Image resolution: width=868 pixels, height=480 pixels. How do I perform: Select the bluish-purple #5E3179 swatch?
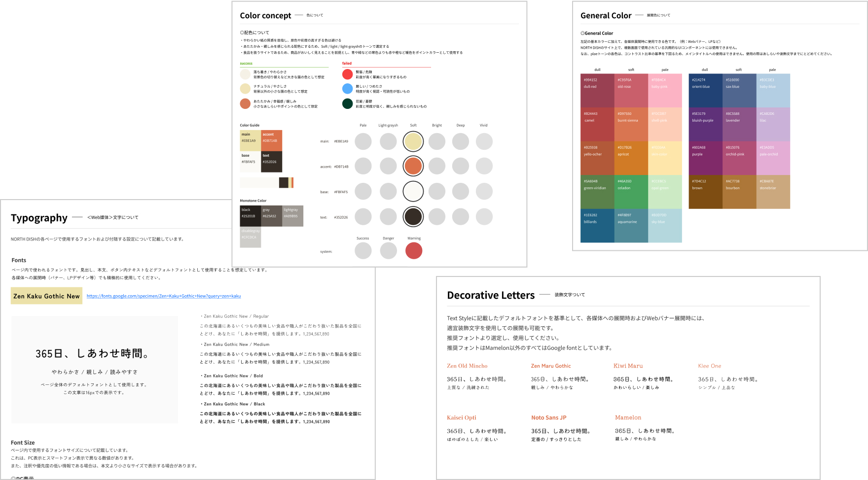point(705,125)
